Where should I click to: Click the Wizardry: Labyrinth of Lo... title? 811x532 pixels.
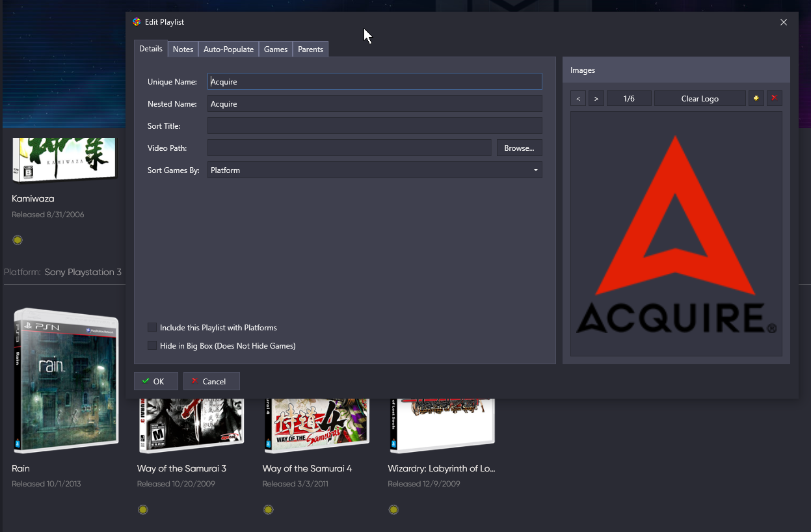coord(442,468)
